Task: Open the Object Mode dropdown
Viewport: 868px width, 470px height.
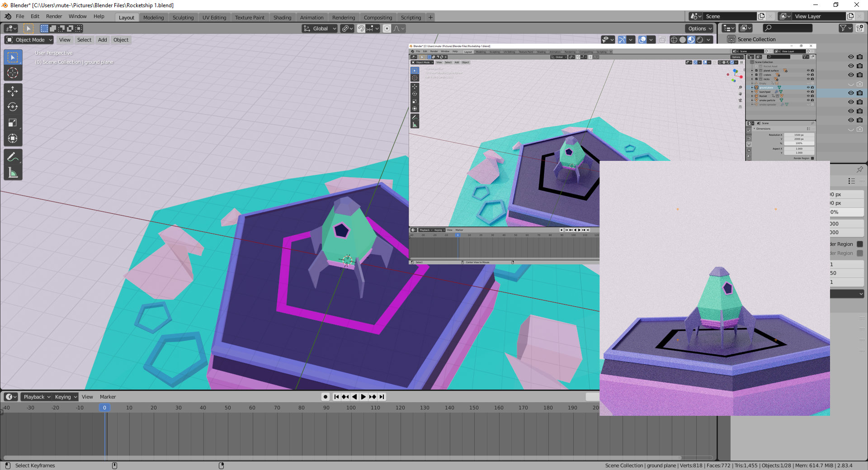Action: point(29,40)
